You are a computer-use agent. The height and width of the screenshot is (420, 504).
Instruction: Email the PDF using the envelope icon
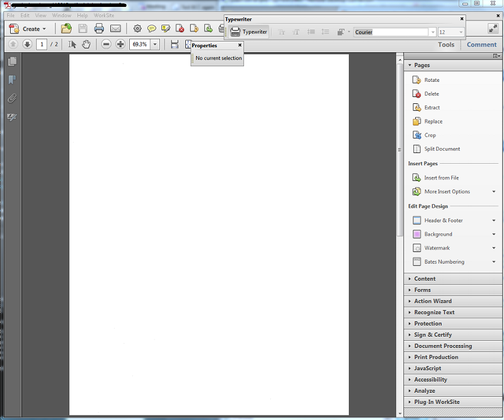coord(116,28)
